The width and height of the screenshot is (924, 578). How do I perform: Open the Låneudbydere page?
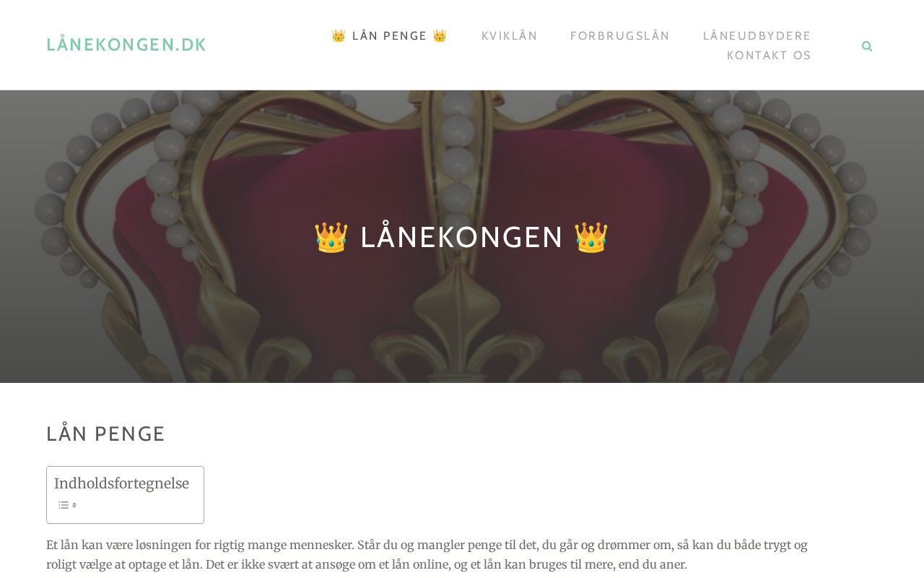point(757,36)
